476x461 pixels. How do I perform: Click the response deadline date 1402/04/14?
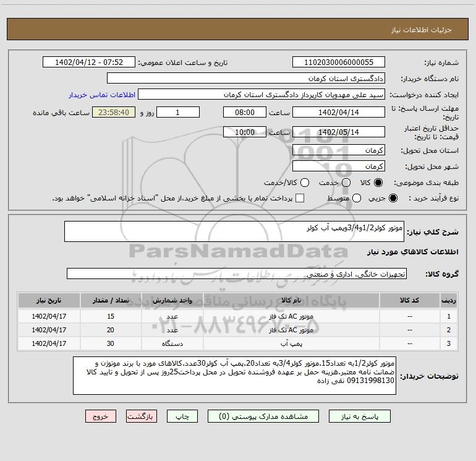coord(339,112)
